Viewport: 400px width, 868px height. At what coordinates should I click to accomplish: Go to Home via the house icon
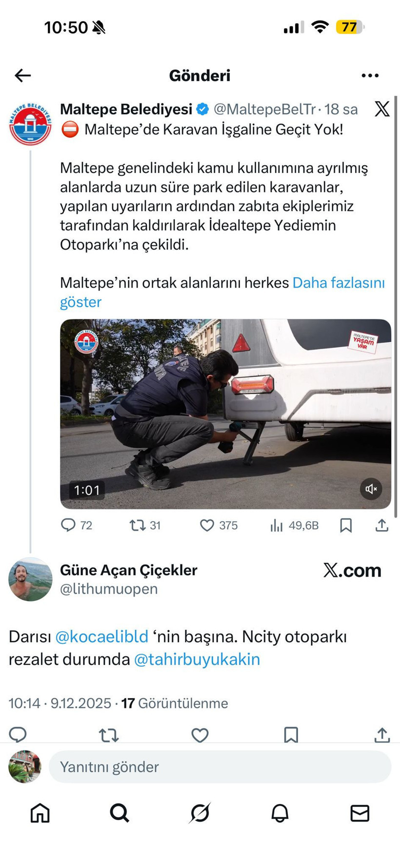click(x=40, y=813)
